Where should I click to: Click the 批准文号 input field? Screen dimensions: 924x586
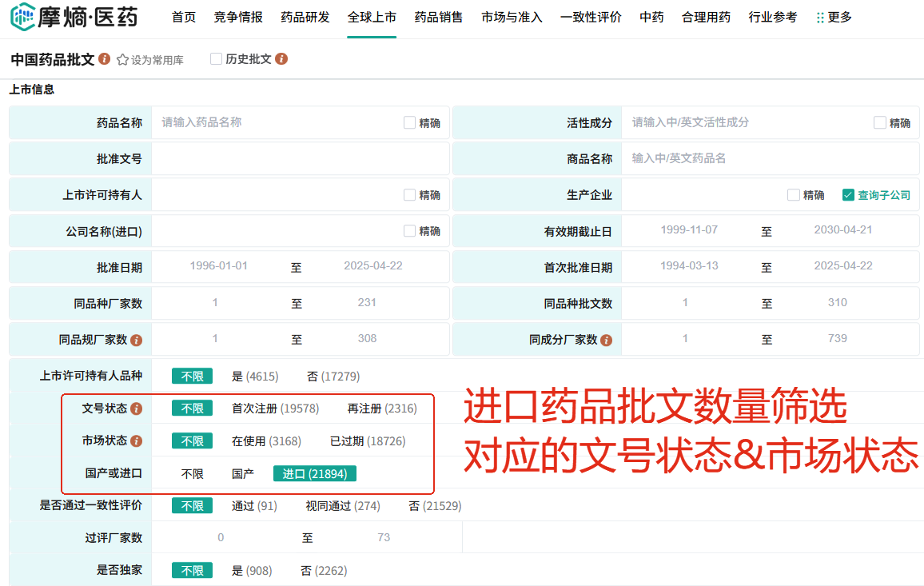[300, 159]
